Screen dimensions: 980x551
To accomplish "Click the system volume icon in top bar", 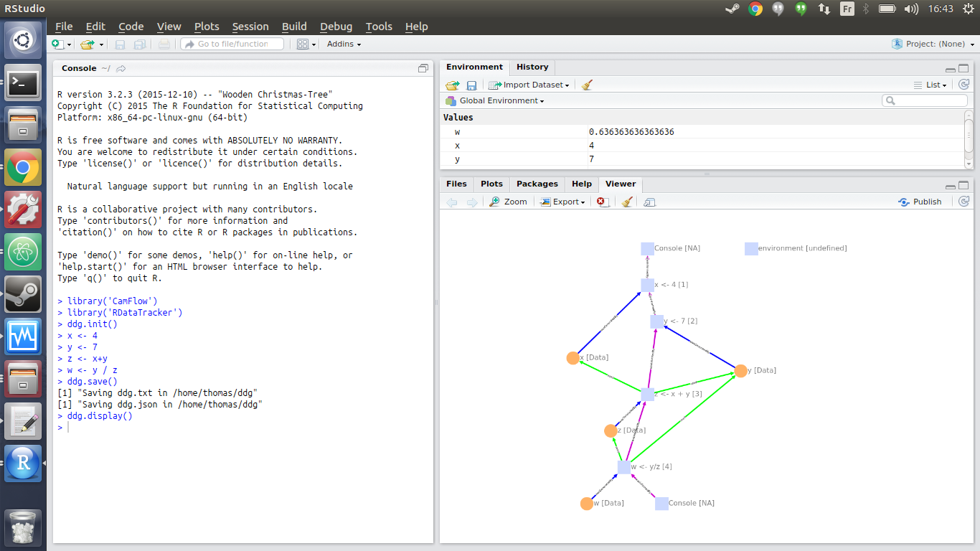I will (x=911, y=9).
